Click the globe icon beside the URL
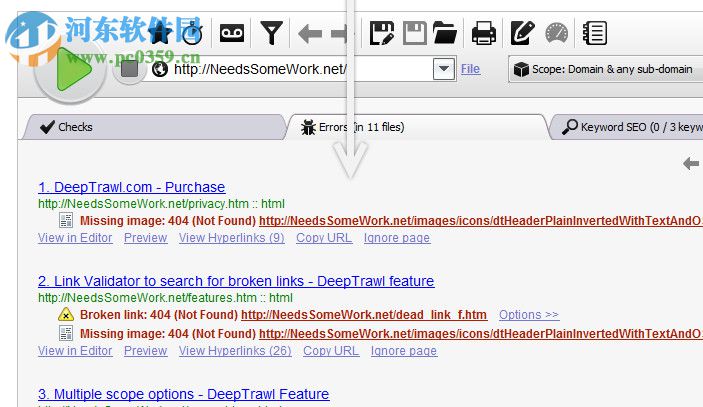 pyautogui.click(x=160, y=69)
